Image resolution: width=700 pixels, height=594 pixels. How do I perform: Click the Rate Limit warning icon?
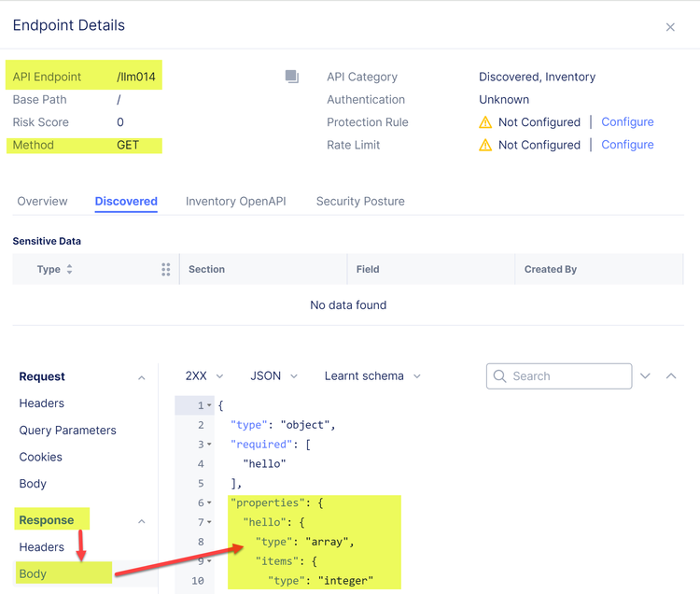485,145
